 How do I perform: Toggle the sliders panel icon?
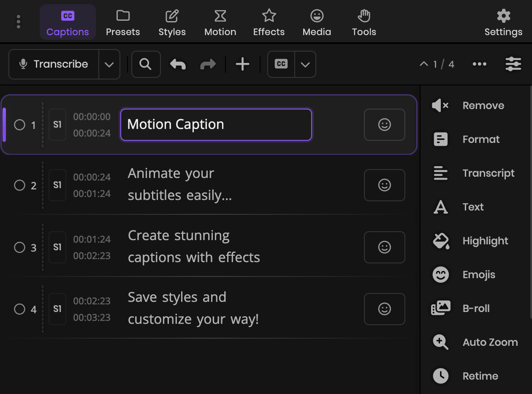tap(513, 64)
